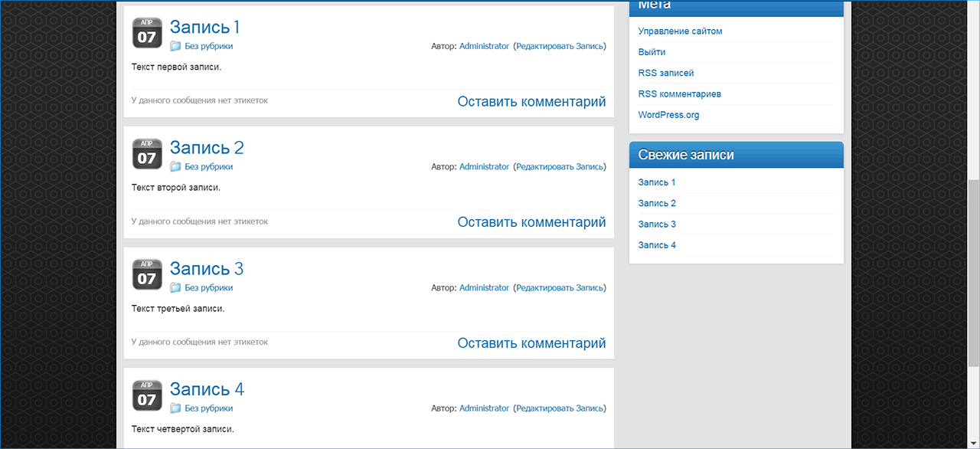
Task: Click Оставить комментарий under Запись 3
Action: click(x=531, y=343)
